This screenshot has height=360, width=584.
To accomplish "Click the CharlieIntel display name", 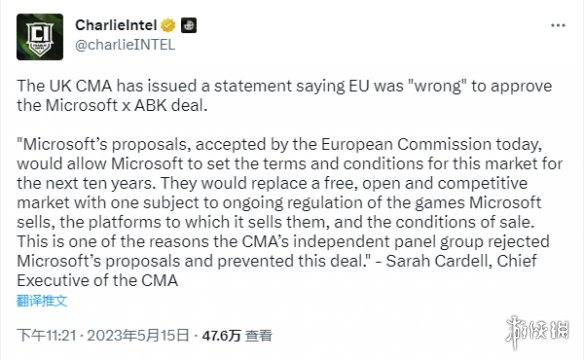I will point(116,25).
